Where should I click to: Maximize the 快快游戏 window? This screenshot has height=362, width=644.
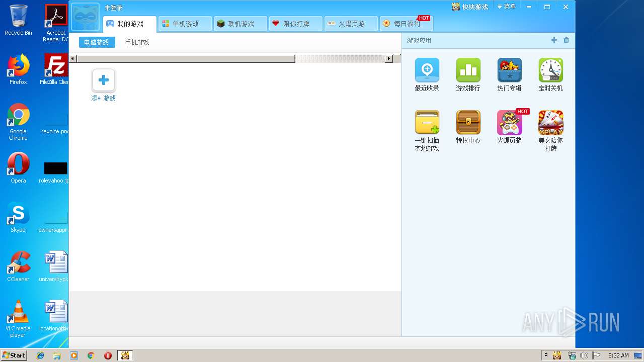547,7
